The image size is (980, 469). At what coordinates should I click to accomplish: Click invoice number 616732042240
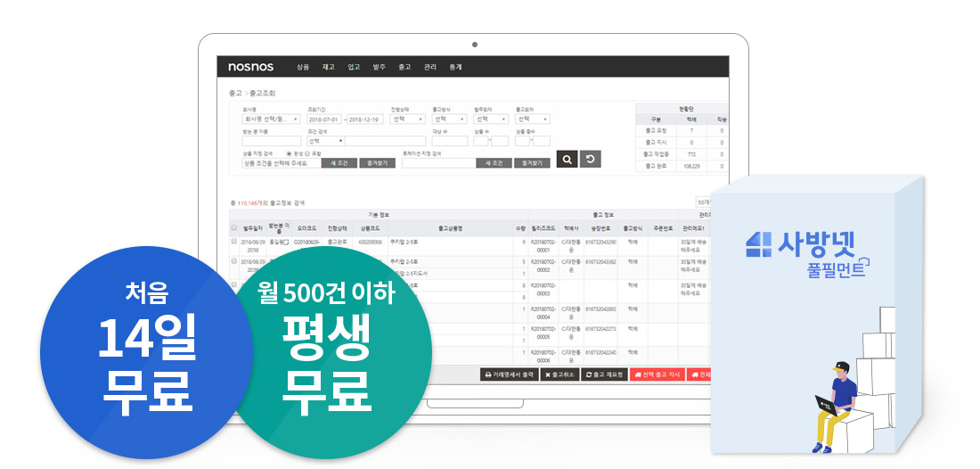tap(600, 352)
